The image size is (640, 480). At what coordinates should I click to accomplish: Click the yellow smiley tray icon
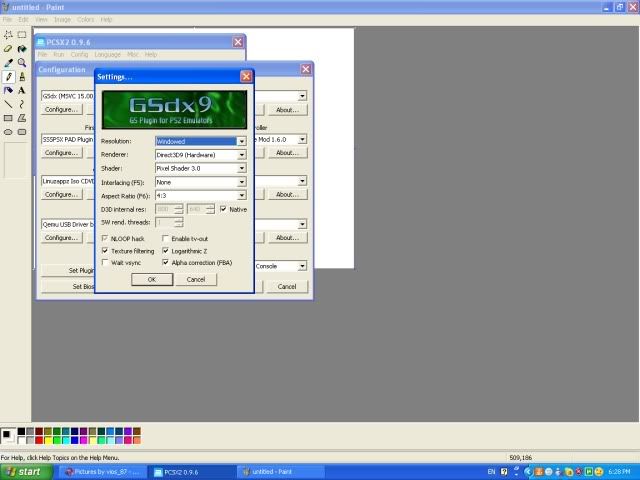coord(599,472)
